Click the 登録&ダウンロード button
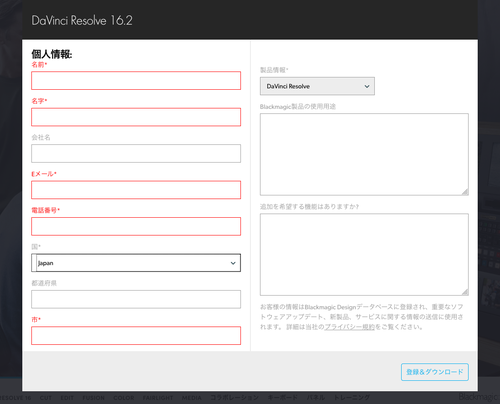Screen dimensions: 500x404 (435, 372)
